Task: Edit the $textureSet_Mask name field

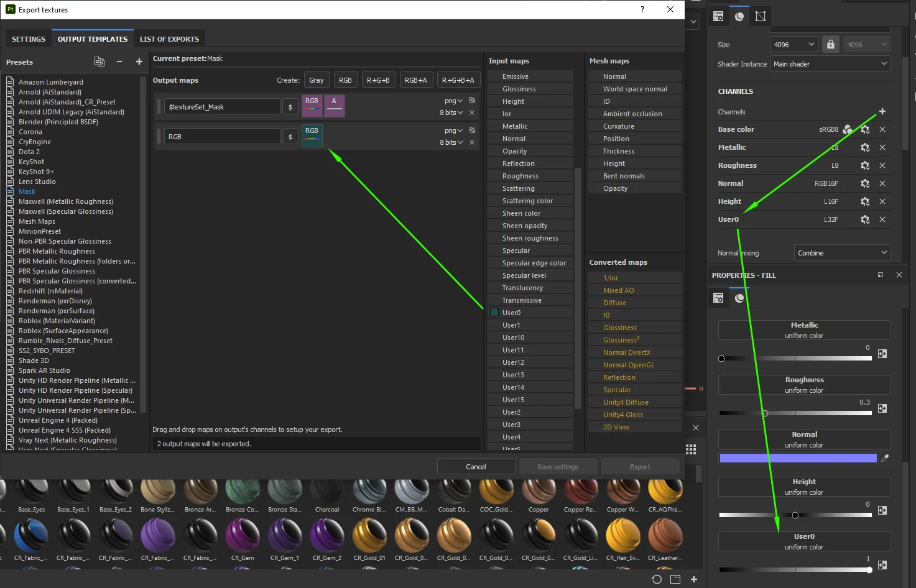Action: (223, 107)
